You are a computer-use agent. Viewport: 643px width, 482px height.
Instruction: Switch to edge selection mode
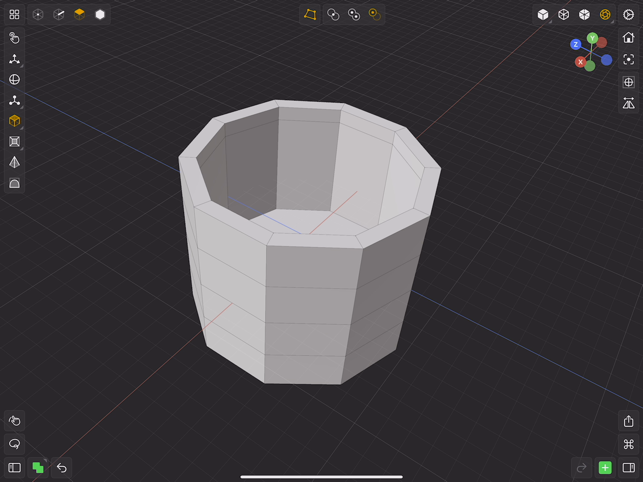coord(59,15)
